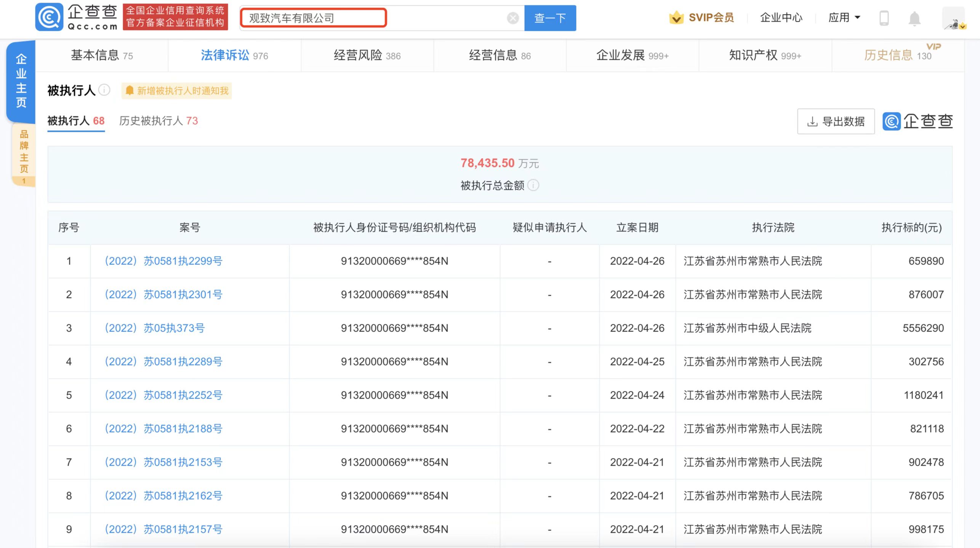This screenshot has width=980, height=548.
Task: Click the 查一下 search button
Action: pos(550,18)
